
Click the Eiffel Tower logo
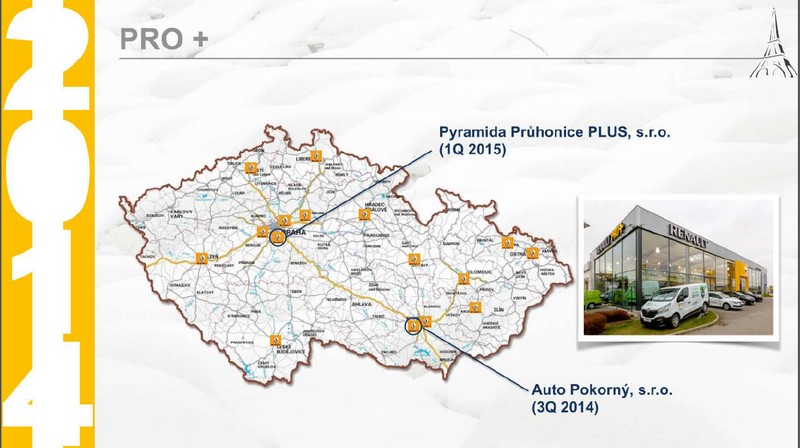click(x=772, y=43)
